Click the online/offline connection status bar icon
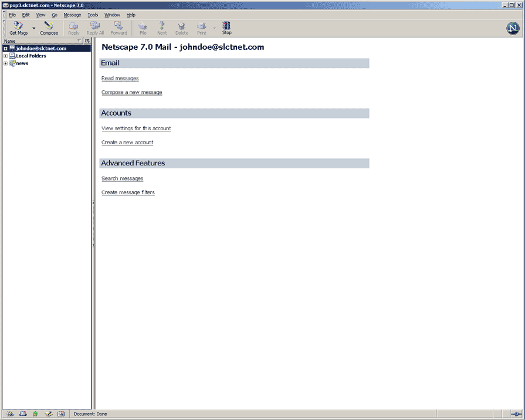 (x=516, y=414)
